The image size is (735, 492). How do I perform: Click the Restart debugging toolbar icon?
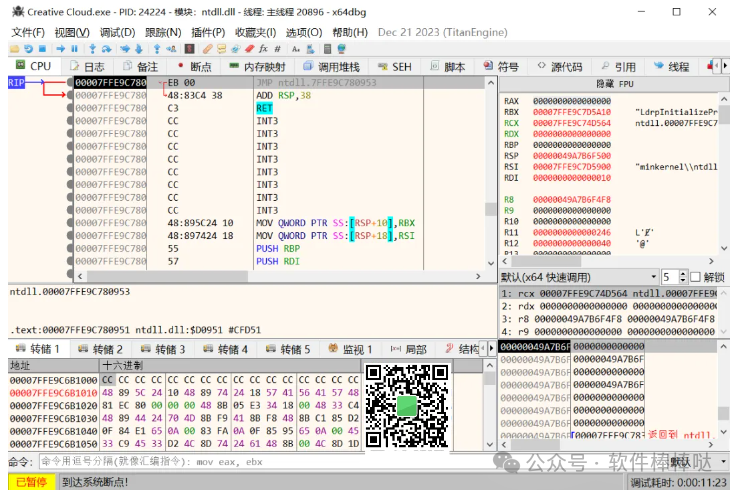(29, 49)
